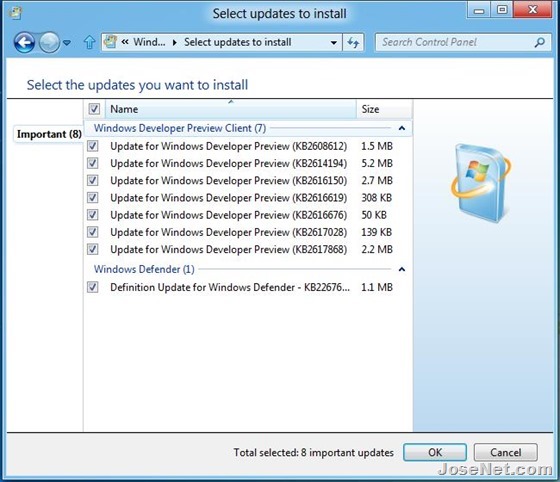Close the Select updates window
This screenshot has height=482, width=560.
[532, 10]
